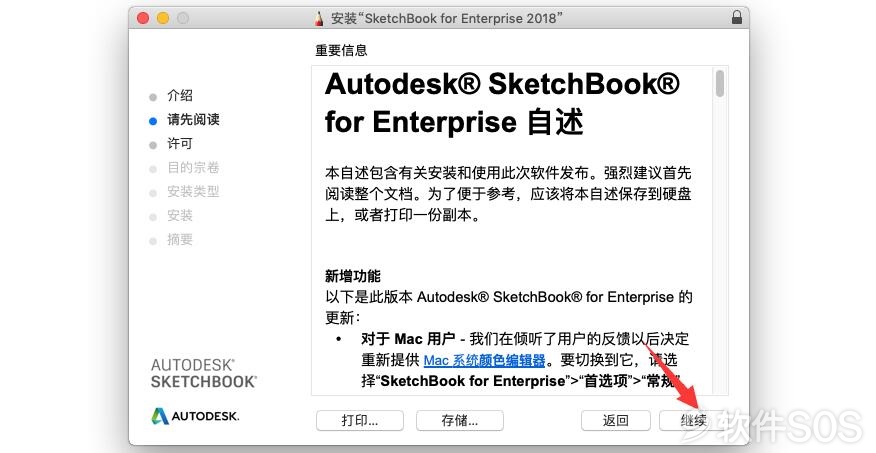Click the 对于 Mac 用户 bullet text
This screenshot has height=453, width=876.
408,339
